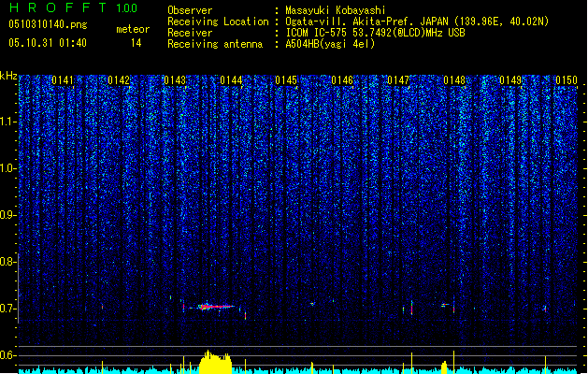Select the filename 0510310140.png
Screen dimensions: 588x374
tap(48, 24)
